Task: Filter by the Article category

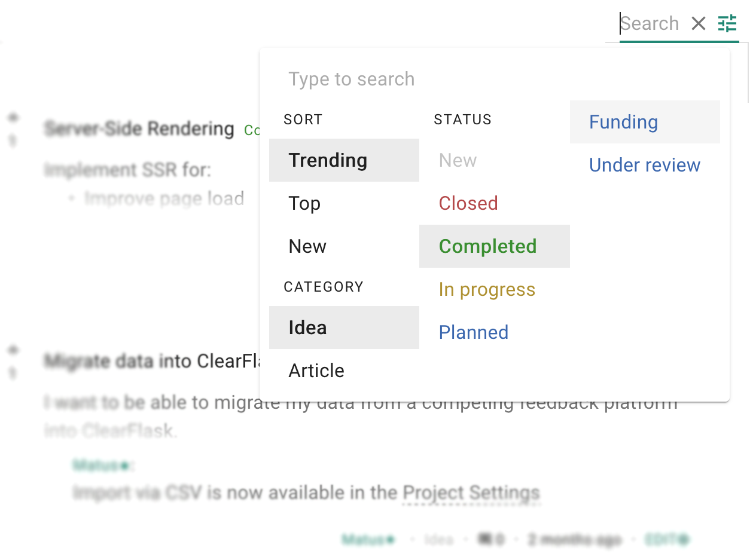Action: click(x=344, y=371)
